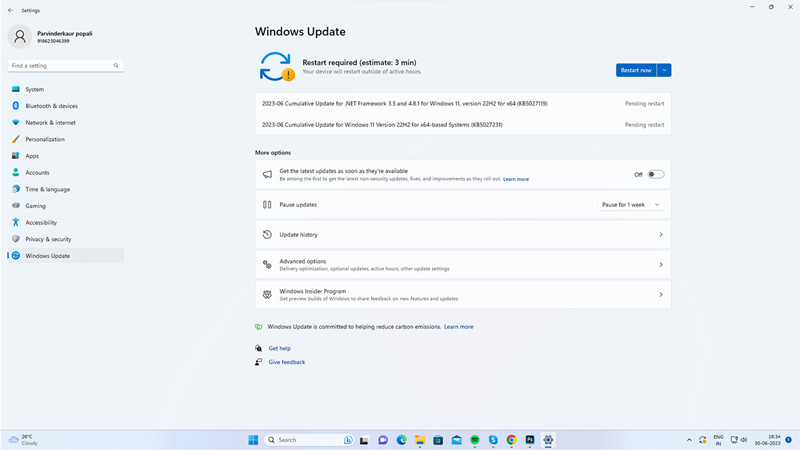Select Windows Update in sidebar
Viewport: 800px width, 450px height.
pos(65,256)
